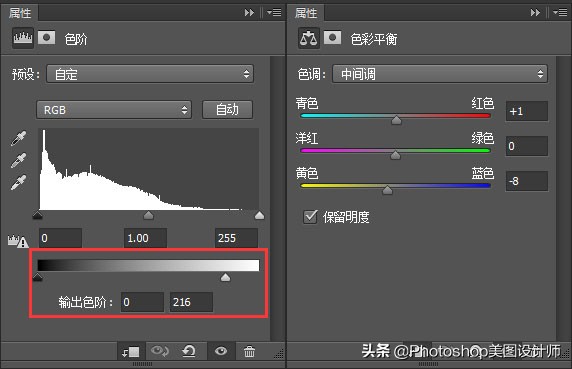The width and height of the screenshot is (572, 369).
Task: Click the cyan-red slider handle
Action: 396,120
